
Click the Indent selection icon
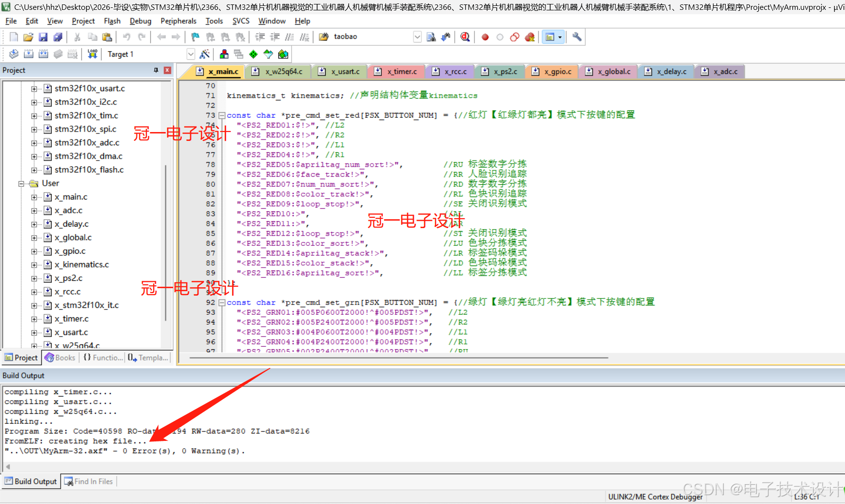click(260, 37)
